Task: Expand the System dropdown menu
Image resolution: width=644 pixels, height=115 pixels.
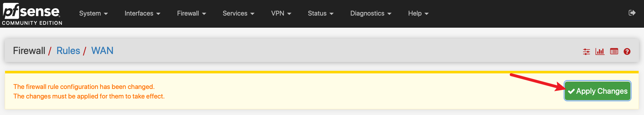Action: [93, 13]
